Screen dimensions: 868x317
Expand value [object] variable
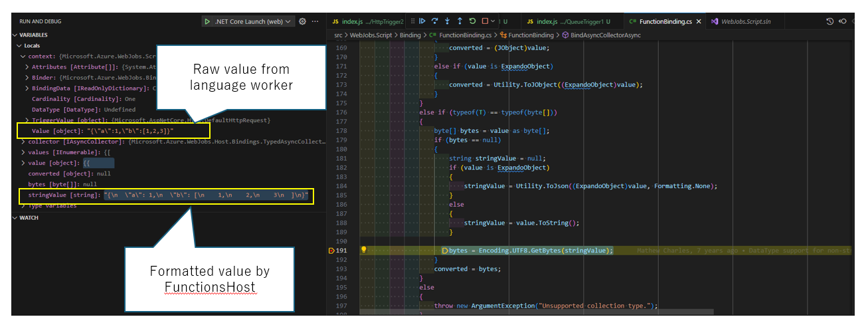[23, 163]
